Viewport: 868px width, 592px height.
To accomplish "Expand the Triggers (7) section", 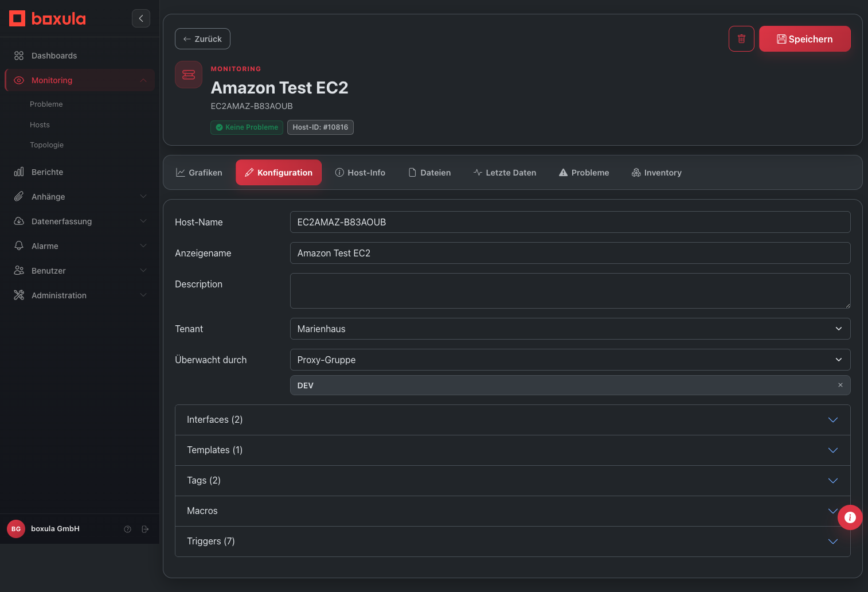I will tap(513, 542).
